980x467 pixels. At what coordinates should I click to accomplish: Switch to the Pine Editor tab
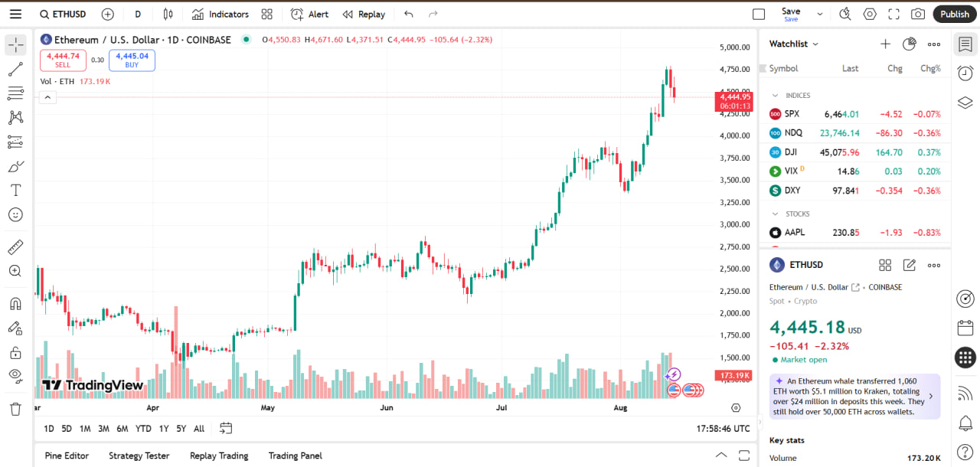click(67, 456)
